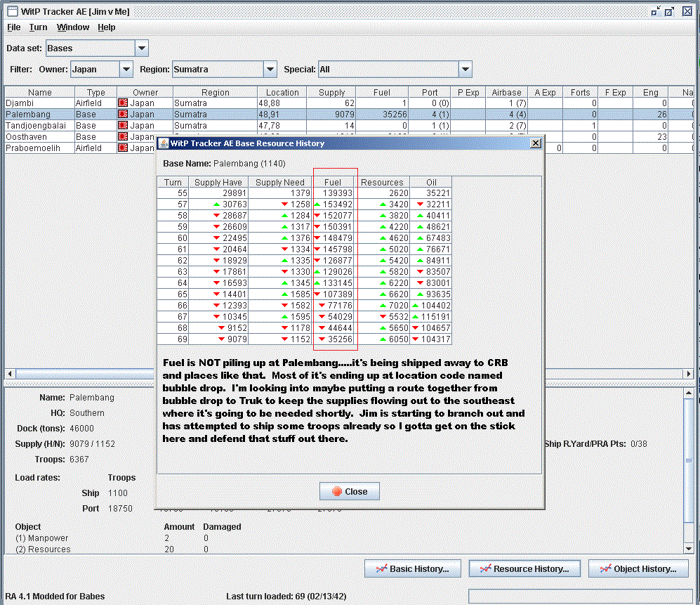Click fuel value 35256 in turn 69 row

pos(341,339)
